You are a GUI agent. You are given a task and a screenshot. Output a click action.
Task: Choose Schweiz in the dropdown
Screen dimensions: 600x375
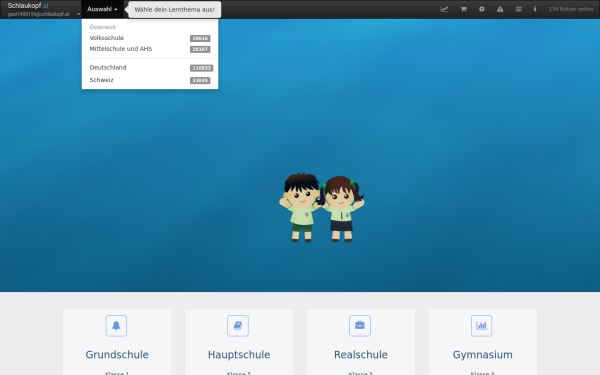(150, 80)
